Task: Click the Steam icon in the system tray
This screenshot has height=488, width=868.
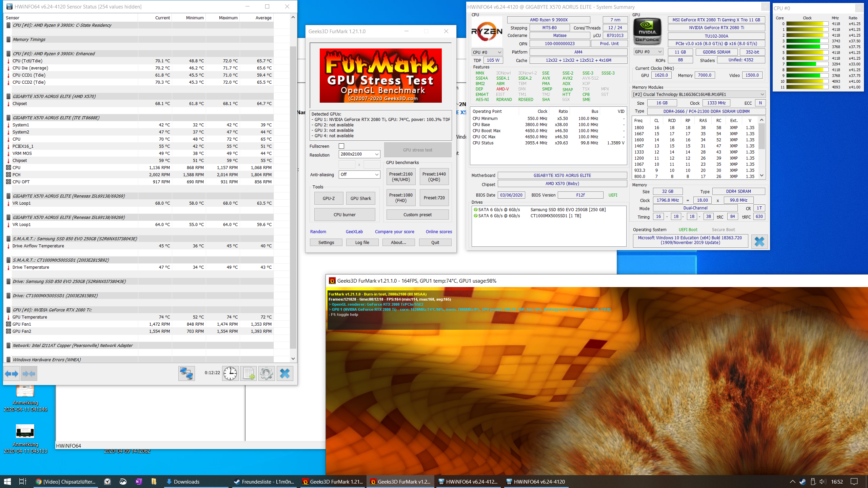Action: tap(803, 481)
